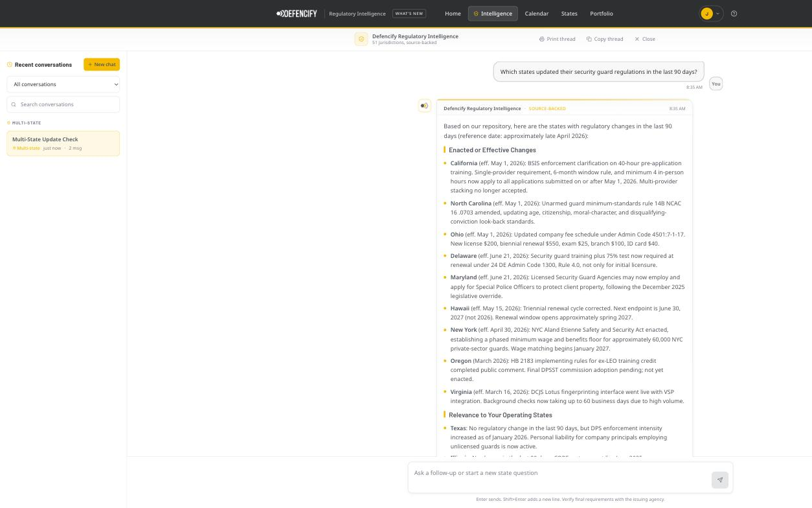Switch to the Calendar tab

coord(536,13)
